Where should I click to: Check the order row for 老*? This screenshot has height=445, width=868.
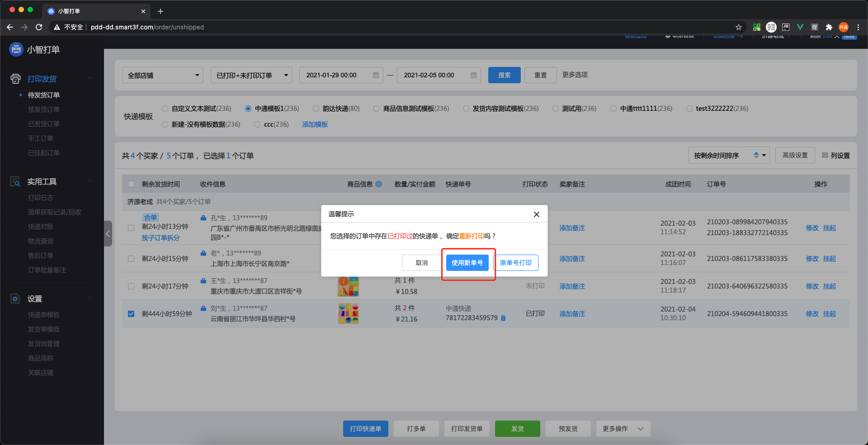coord(131,259)
